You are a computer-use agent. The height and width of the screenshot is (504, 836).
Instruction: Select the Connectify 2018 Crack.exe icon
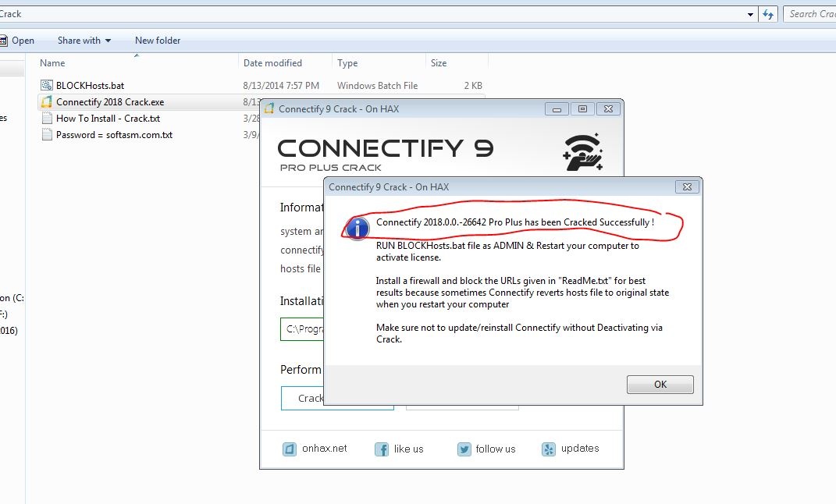pos(47,101)
